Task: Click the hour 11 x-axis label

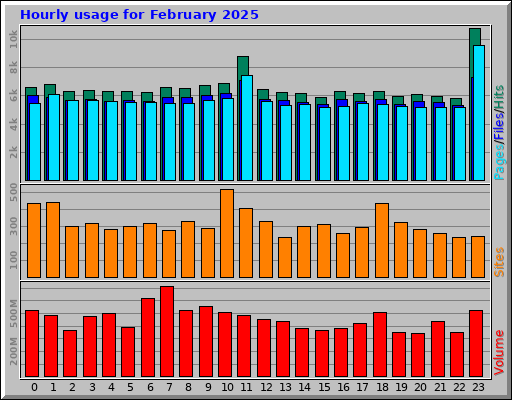Action: point(246,387)
